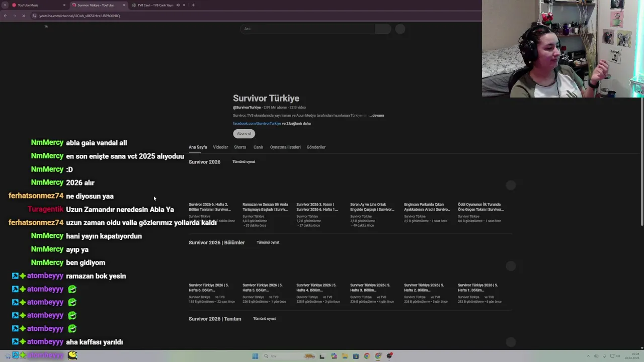
Task: Click the YouTube search magnifier button
Action: pyautogui.click(x=383, y=29)
